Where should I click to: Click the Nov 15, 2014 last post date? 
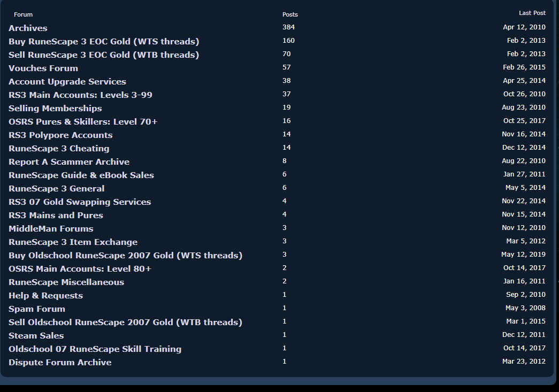pyautogui.click(x=524, y=214)
